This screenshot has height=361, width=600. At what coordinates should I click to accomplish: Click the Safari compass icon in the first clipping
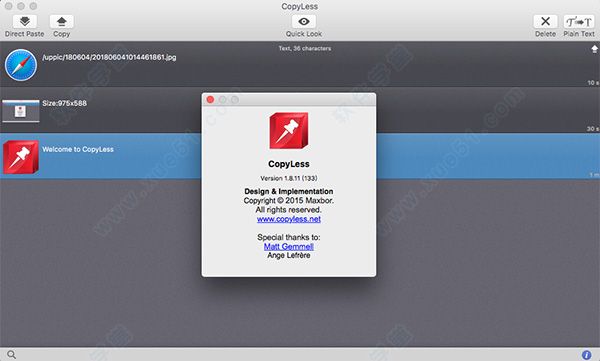coord(21,65)
